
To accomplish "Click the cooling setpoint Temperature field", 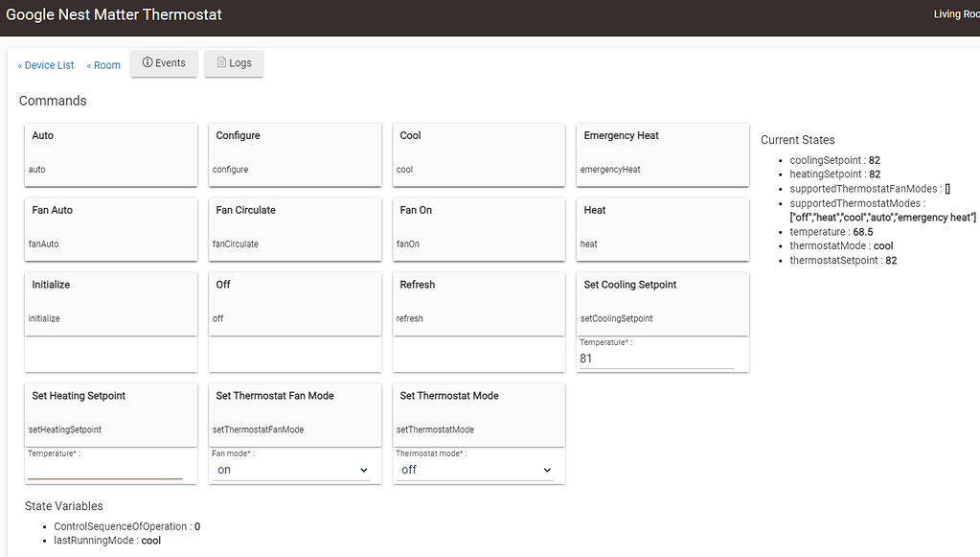I will (656, 359).
